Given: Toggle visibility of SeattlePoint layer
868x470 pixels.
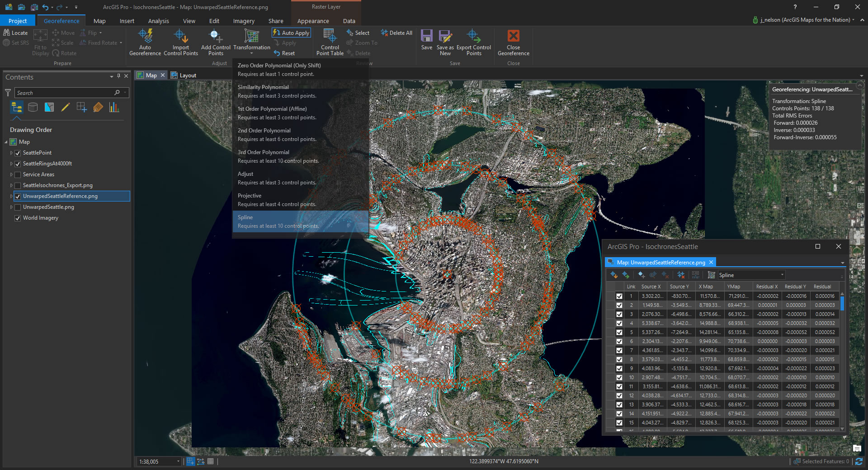Looking at the screenshot, I should point(18,153).
